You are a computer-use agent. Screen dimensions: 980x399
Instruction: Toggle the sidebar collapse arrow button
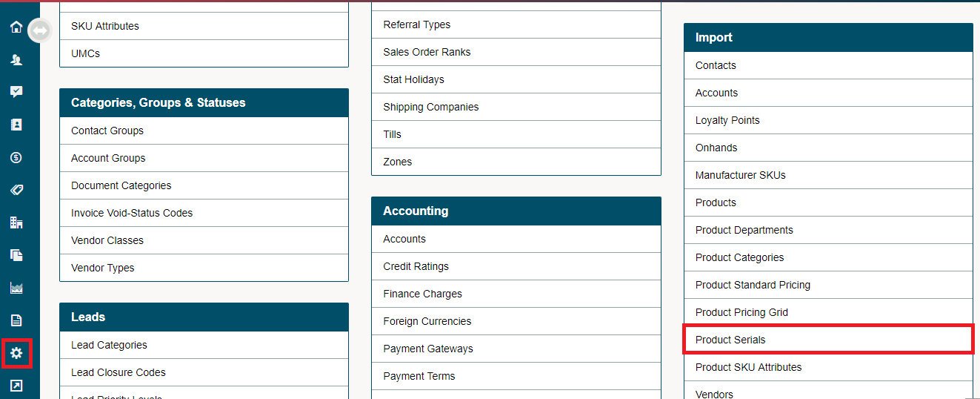click(x=39, y=30)
